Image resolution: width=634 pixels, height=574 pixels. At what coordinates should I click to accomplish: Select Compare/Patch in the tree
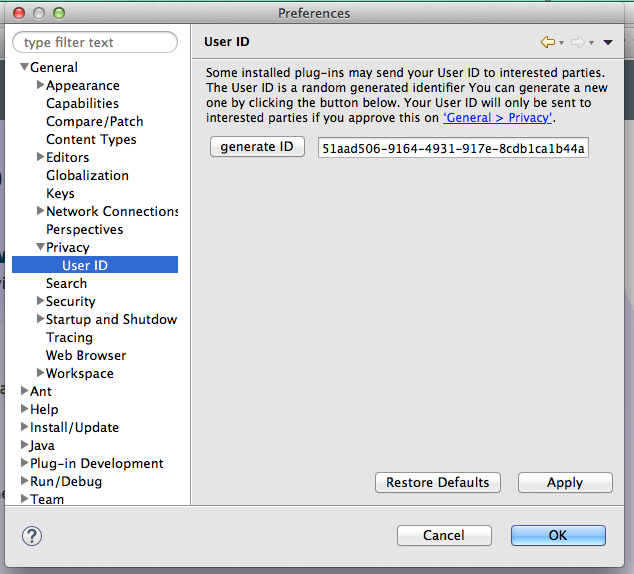[95, 121]
